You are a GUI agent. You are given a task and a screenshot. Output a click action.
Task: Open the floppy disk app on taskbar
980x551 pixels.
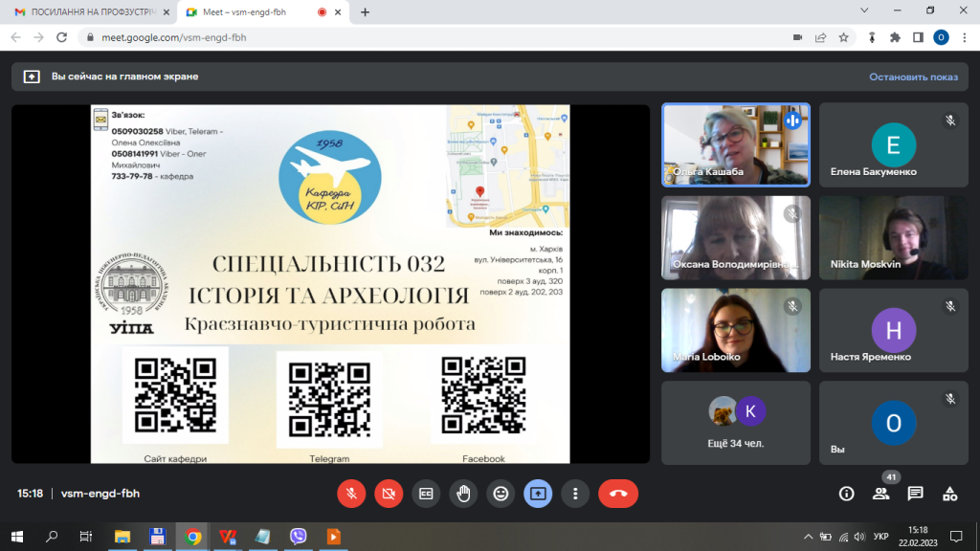pos(157,537)
